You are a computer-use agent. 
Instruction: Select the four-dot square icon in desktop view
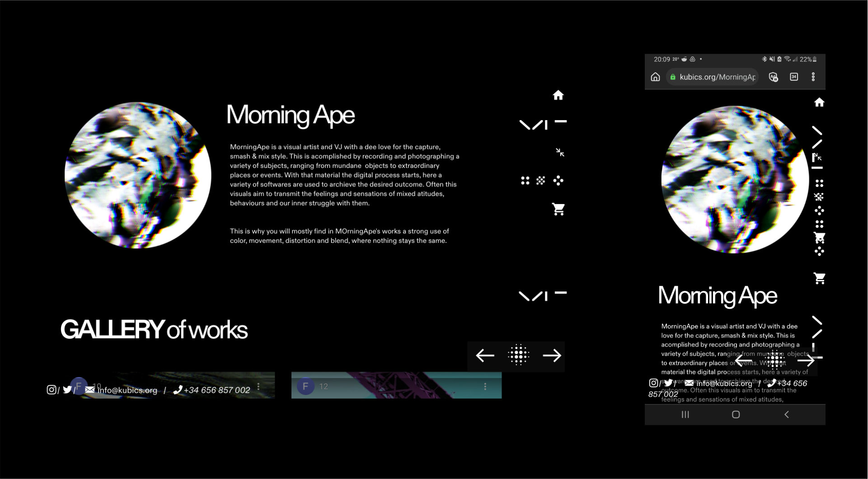tap(525, 181)
